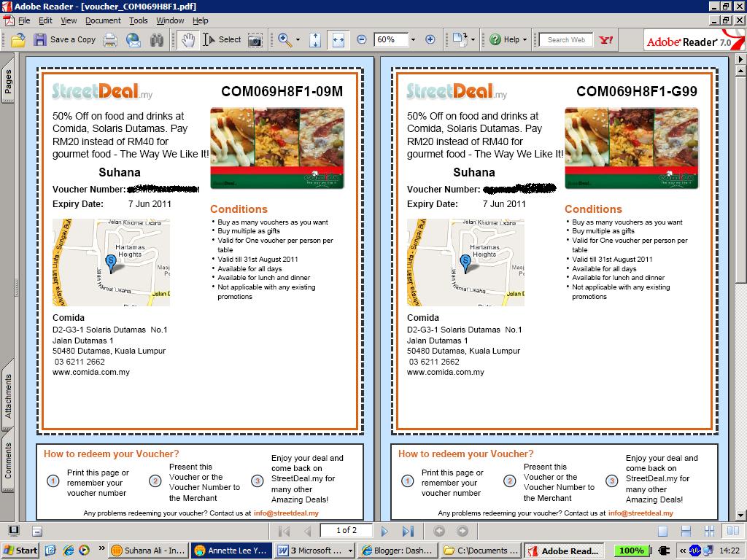The height and width of the screenshot is (560, 747).
Task: Expand the rotate view dropdown arrow
Action: click(x=473, y=39)
